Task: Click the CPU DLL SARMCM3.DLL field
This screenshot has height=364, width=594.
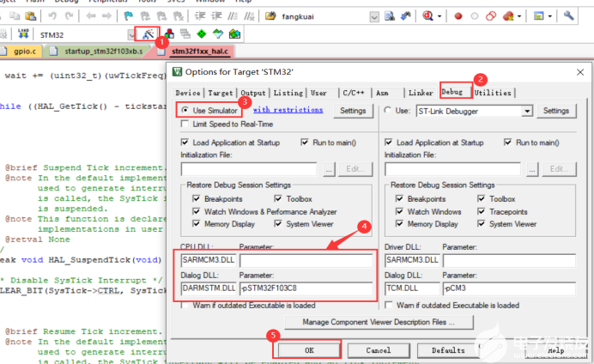Action: 209,260
